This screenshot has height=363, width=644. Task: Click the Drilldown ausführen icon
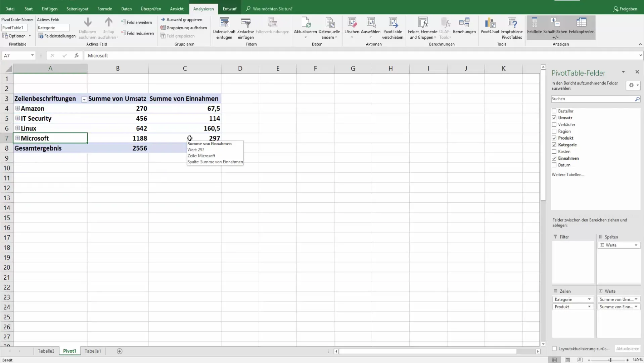point(88,23)
